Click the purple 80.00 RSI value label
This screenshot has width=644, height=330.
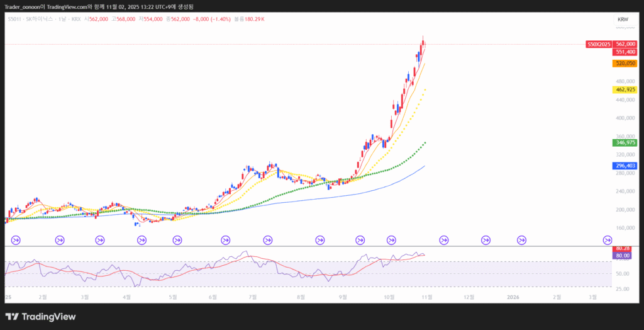[623, 256]
